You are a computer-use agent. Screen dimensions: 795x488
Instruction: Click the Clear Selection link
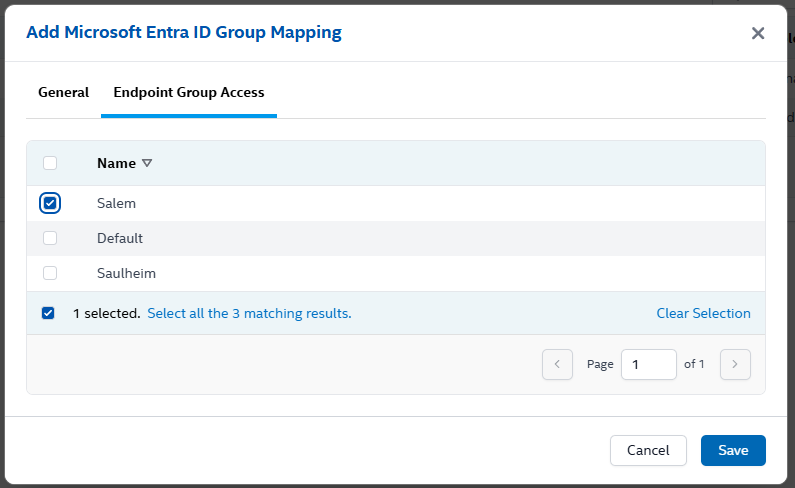703,313
